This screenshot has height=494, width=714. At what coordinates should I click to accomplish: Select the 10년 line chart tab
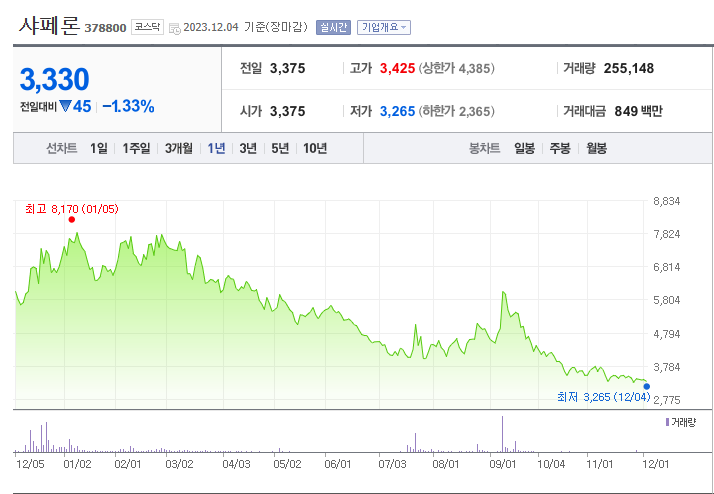pyautogui.click(x=315, y=148)
